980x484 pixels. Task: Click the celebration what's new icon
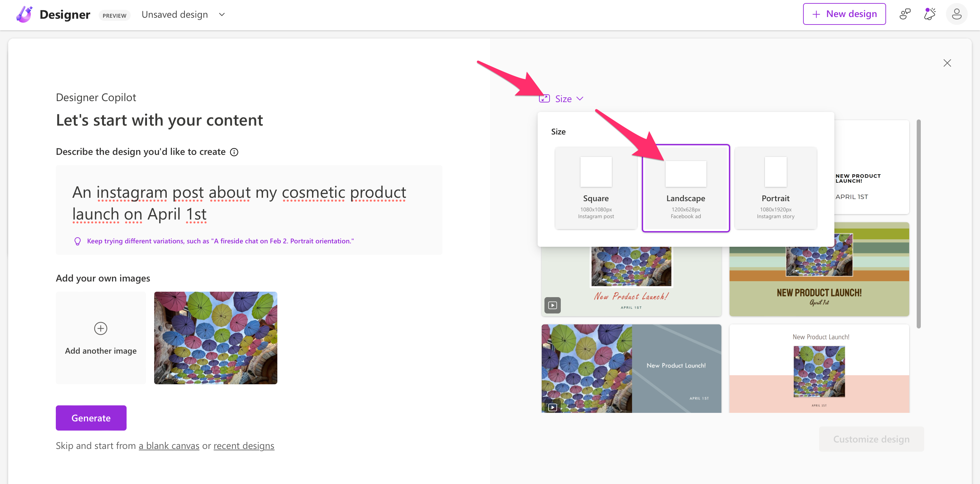tap(930, 14)
